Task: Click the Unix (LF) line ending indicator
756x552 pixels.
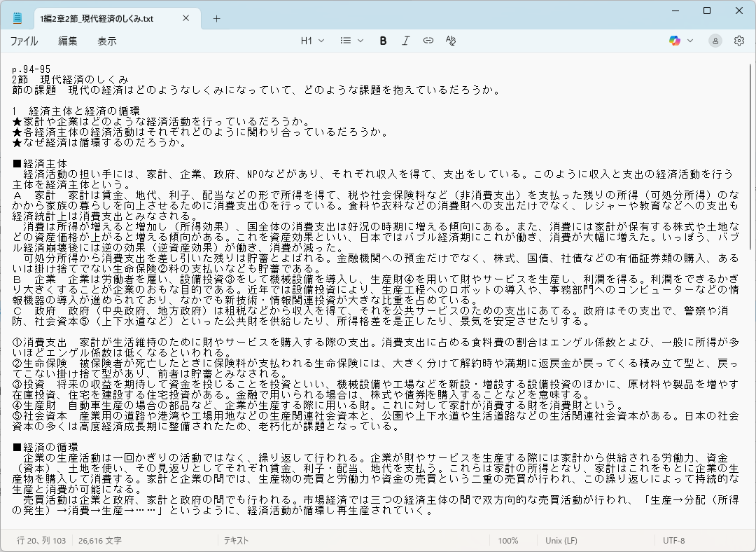Action: pyautogui.click(x=561, y=541)
